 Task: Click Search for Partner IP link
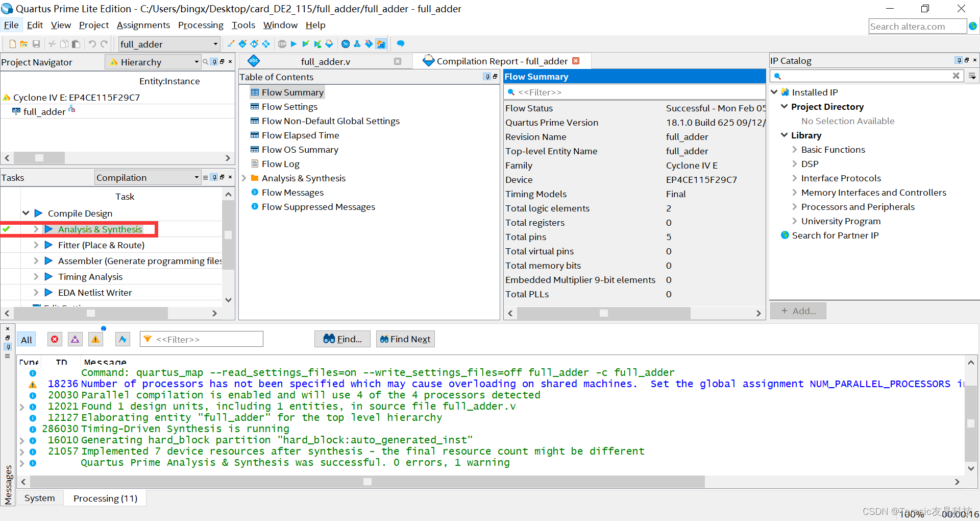[835, 235]
